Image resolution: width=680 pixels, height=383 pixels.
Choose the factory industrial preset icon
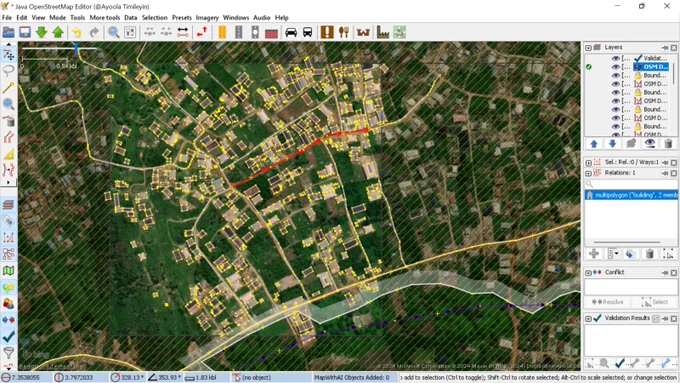[x=382, y=32]
